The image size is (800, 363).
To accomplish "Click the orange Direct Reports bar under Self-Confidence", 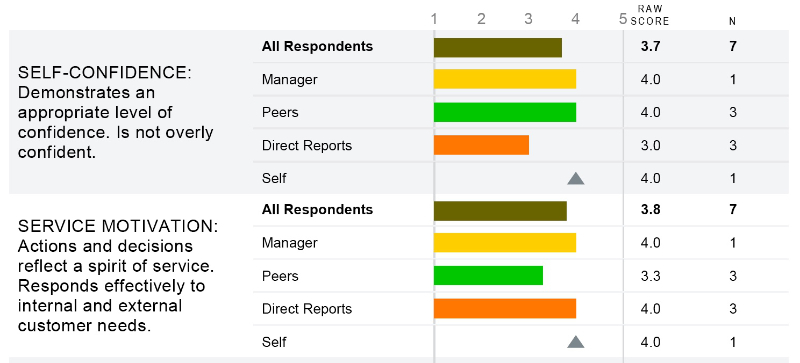I will (x=482, y=145).
